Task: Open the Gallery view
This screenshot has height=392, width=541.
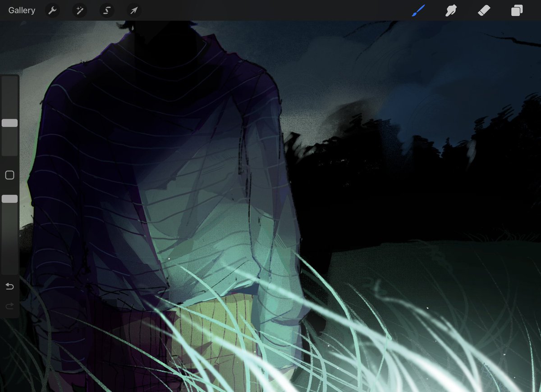Action: point(22,10)
